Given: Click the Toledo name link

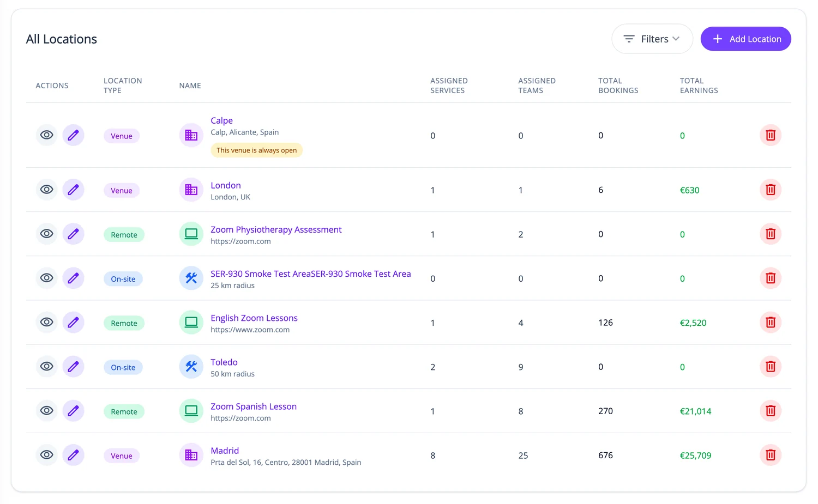Looking at the screenshot, I should 224,362.
